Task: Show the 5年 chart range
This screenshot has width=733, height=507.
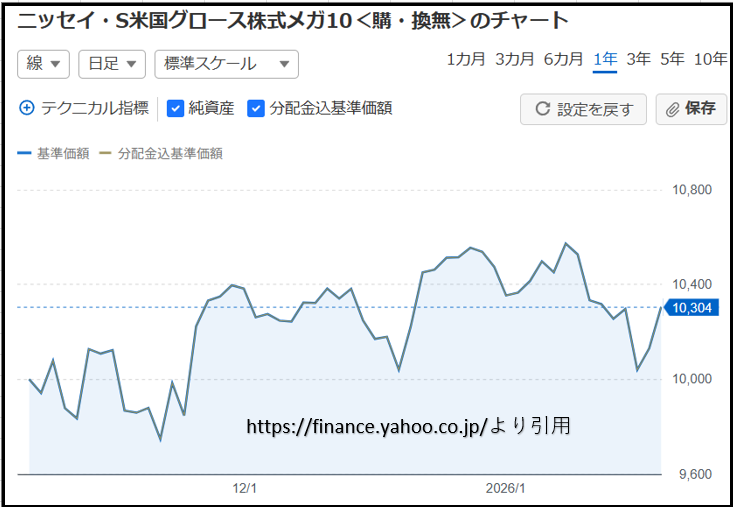Action: point(672,59)
